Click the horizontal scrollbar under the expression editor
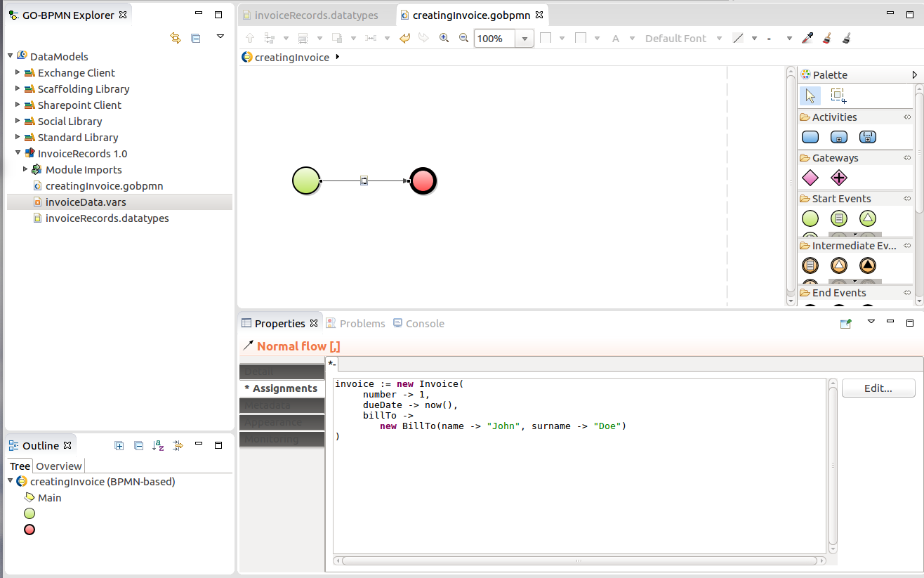This screenshot has height=578, width=924. pyautogui.click(x=579, y=560)
